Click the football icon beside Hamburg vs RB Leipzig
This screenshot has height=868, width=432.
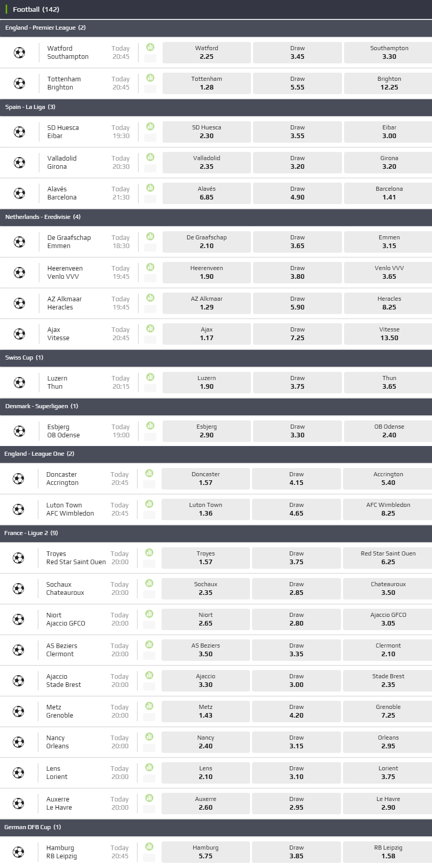pyautogui.click(x=18, y=852)
